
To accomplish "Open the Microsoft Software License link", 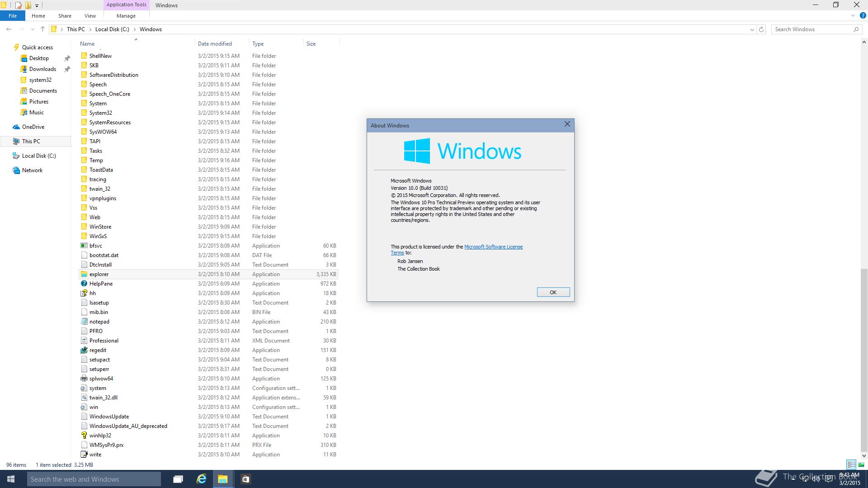I will click(493, 247).
